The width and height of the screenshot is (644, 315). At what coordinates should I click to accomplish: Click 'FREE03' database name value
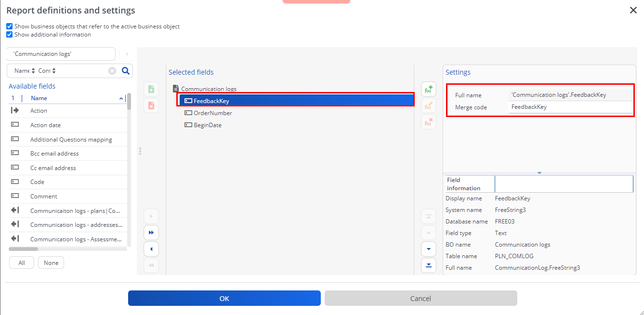505,221
